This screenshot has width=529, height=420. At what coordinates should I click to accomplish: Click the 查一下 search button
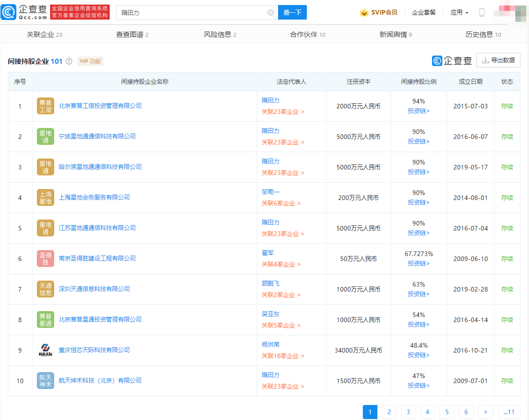[292, 12]
